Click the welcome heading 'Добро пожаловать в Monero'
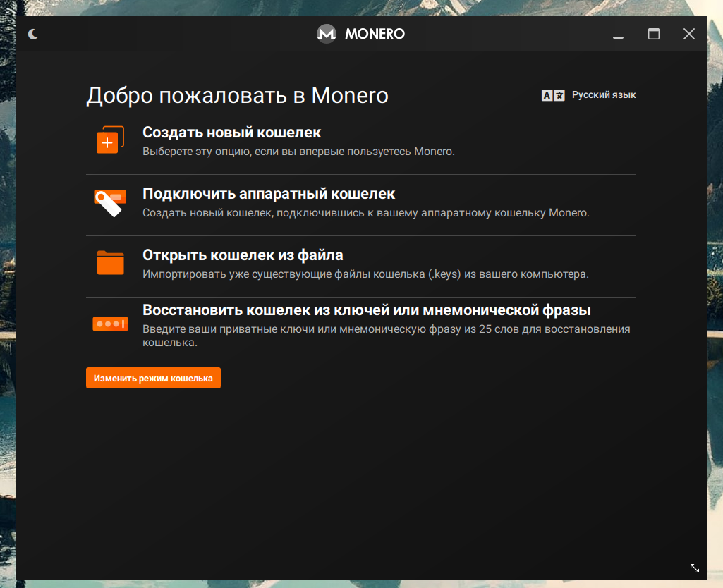The height and width of the screenshot is (588, 723). [238, 96]
